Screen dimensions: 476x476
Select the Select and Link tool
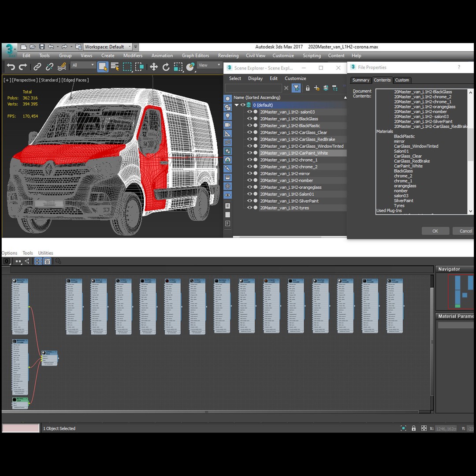tap(37, 67)
